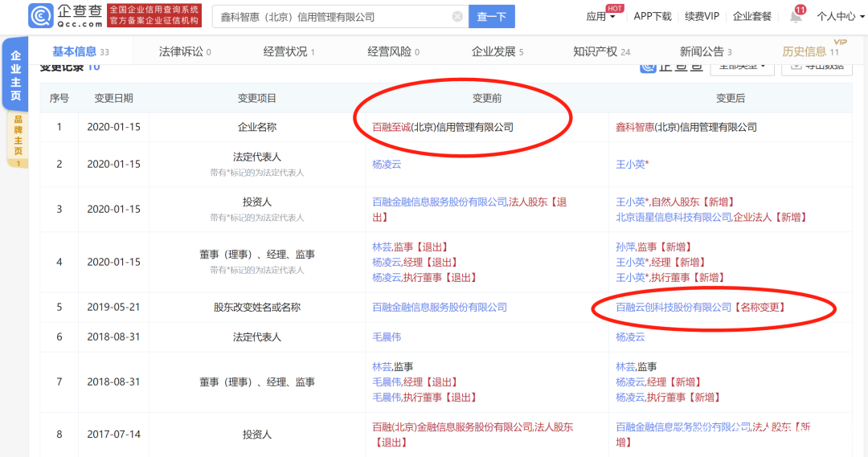Open 鑫科智惠(北京)信用管理有限公司 new name
The height and width of the screenshot is (457, 868).
[x=686, y=127]
